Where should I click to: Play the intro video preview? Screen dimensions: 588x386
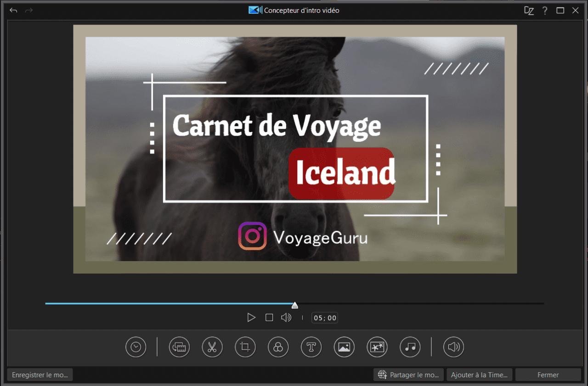point(251,318)
